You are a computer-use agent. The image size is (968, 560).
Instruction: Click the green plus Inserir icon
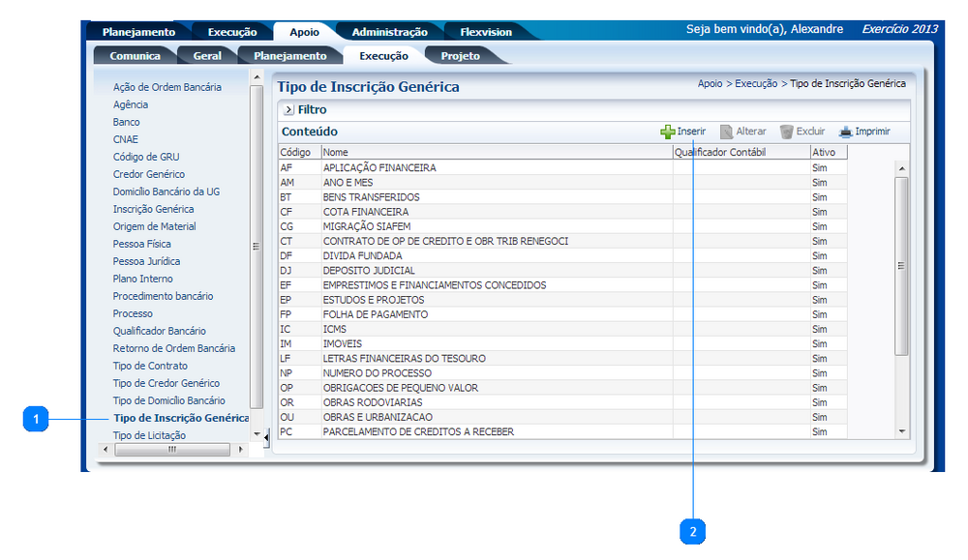(x=668, y=132)
